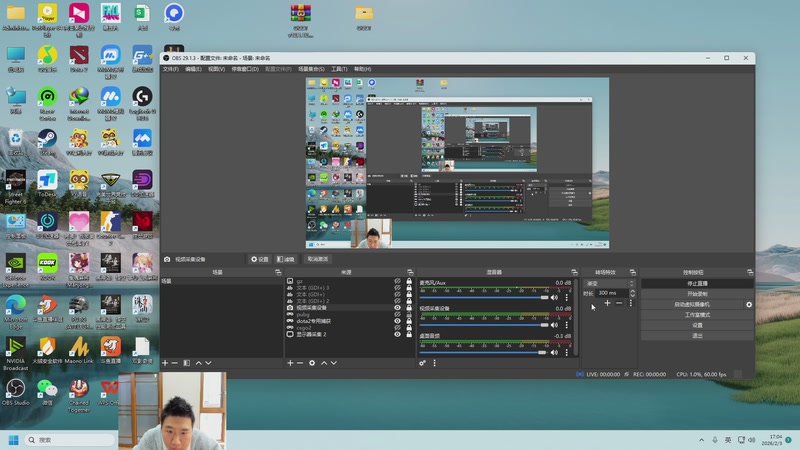Move scene up arrow in Scenes panel

tap(198, 363)
